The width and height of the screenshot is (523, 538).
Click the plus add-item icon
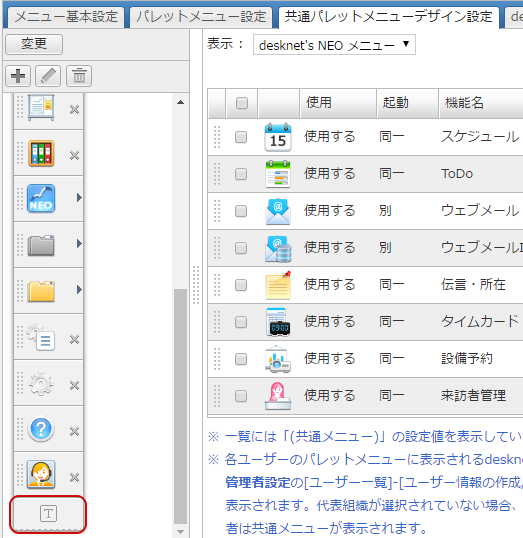click(18, 76)
